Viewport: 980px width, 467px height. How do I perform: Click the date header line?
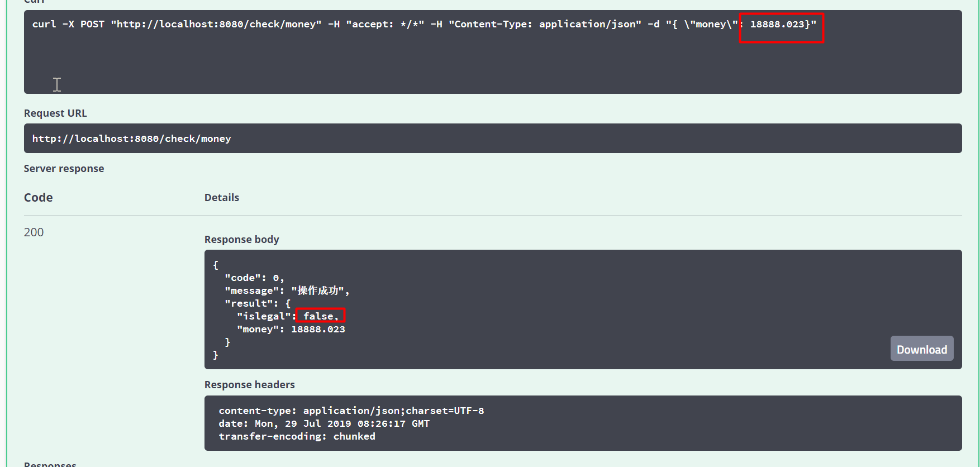tap(324, 423)
